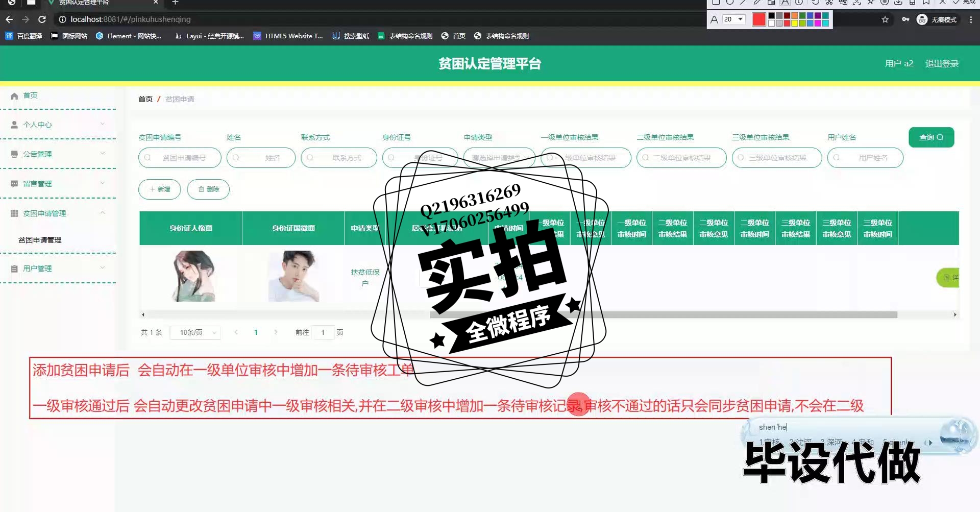Click the 用户 a2 label in header
This screenshot has height=512, width=980.
(x=899, y=63)
